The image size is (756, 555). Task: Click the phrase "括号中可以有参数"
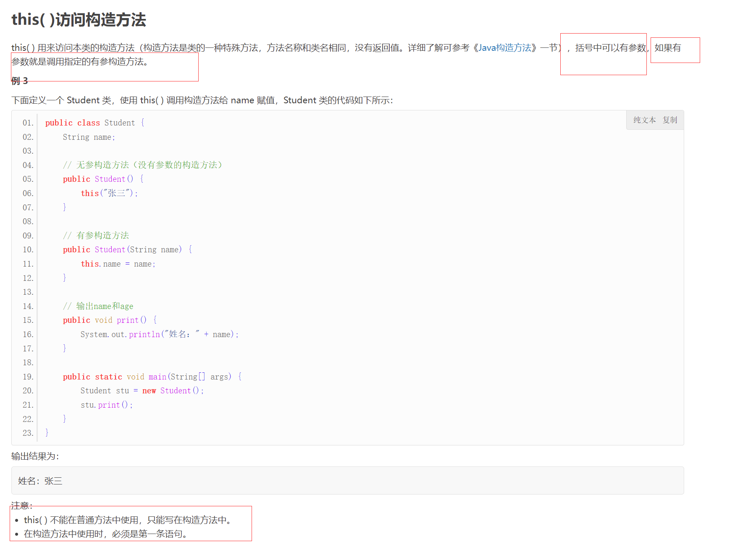[x=611, y=48]
